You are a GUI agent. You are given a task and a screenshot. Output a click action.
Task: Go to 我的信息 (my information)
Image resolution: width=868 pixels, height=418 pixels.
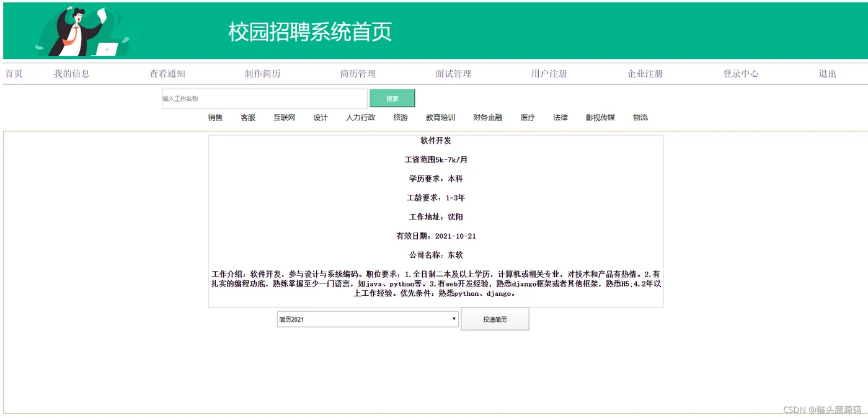tap(72, 73)
